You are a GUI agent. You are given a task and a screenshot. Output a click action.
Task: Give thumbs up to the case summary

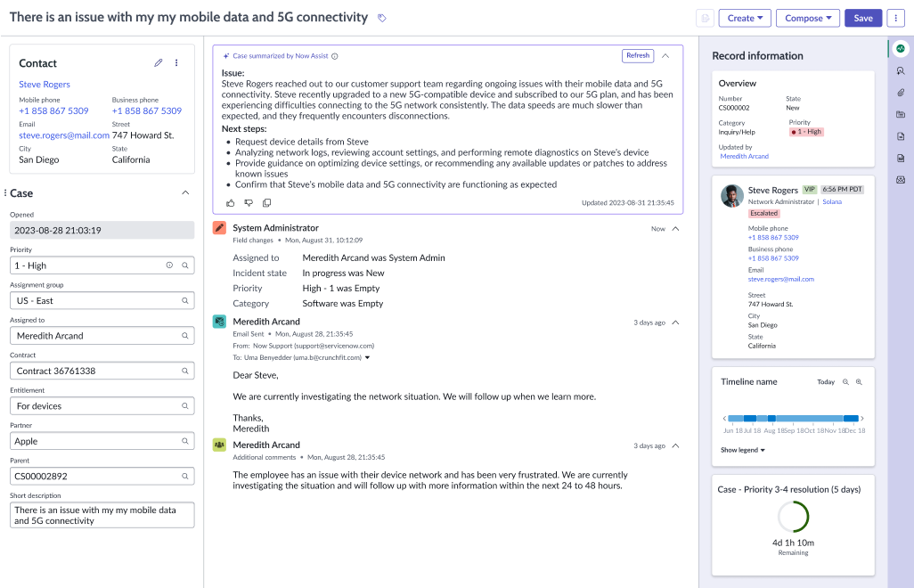[x=230, y=203]
